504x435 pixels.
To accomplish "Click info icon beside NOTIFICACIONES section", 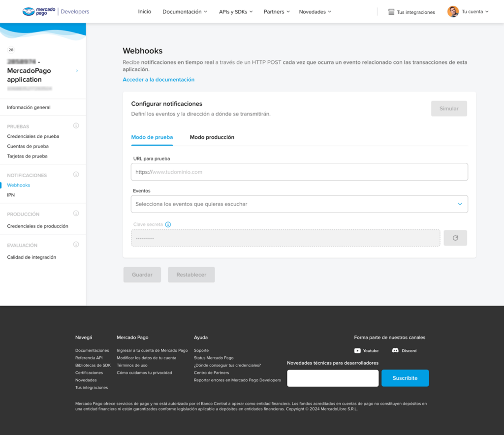I will [x=76, y=175].
